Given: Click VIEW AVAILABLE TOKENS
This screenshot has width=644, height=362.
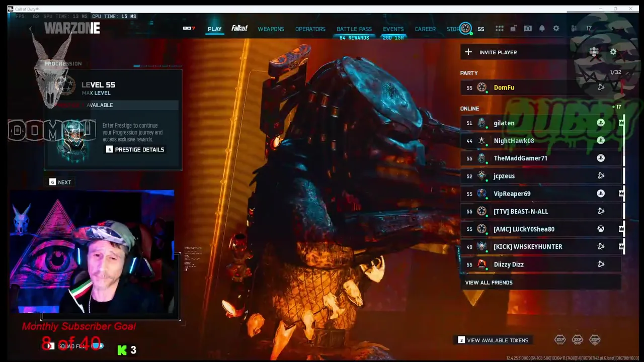Looking at the screenshot, I should pyautogui.click(x=493, y=340).
